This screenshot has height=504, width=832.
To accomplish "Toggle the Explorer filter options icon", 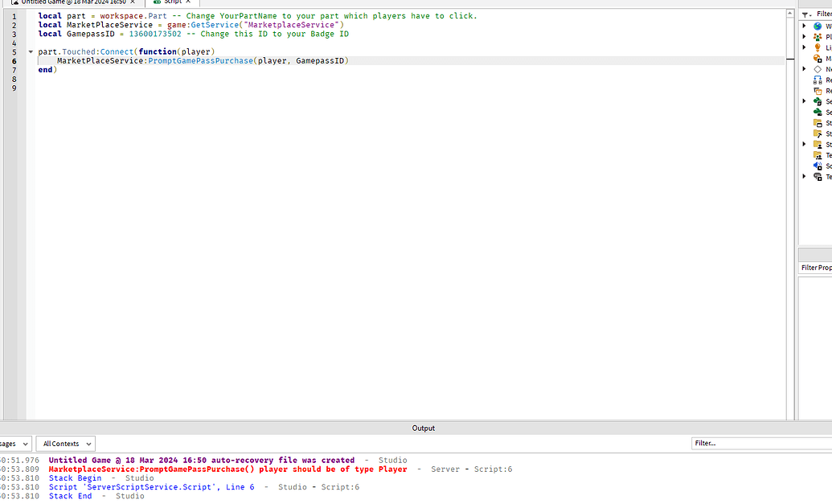I will coord(805,13).
